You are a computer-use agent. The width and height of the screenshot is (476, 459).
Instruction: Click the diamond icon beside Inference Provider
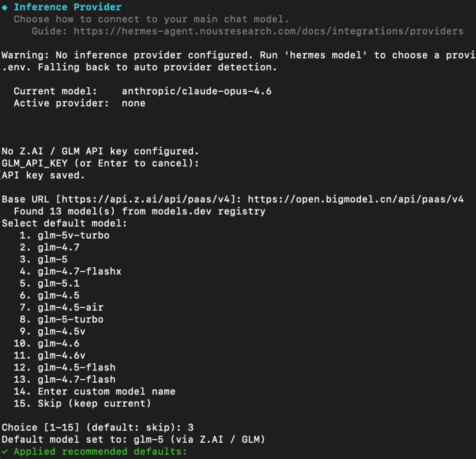(x=5, y=7)
